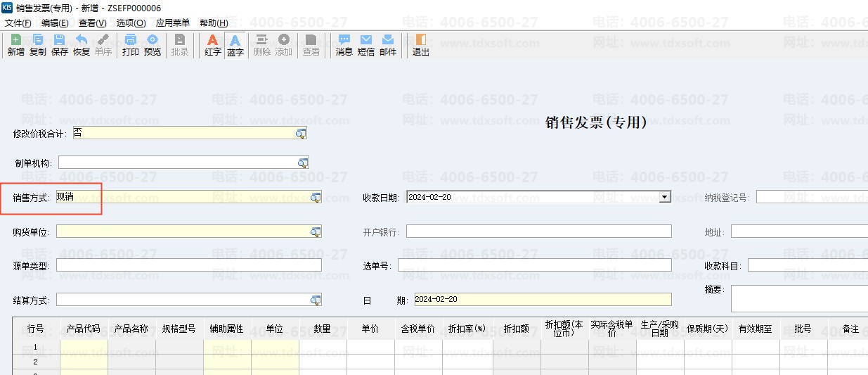Click the 恢复 (Restore) toolbar icon
The width and height of the screenshot is (868, 375).
(82, 45)
